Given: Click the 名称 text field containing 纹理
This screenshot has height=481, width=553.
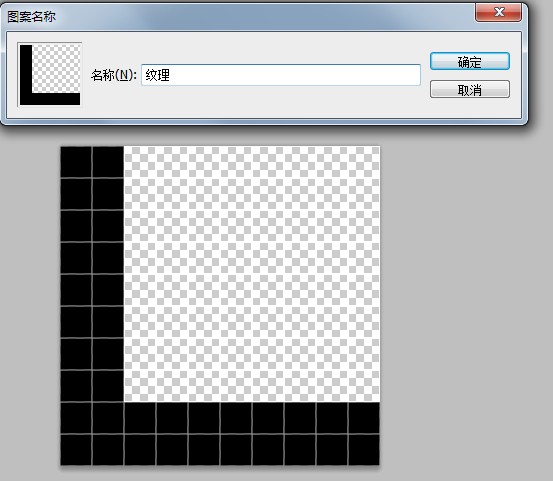Looking at the screenshot, I should tap(281, 75).
